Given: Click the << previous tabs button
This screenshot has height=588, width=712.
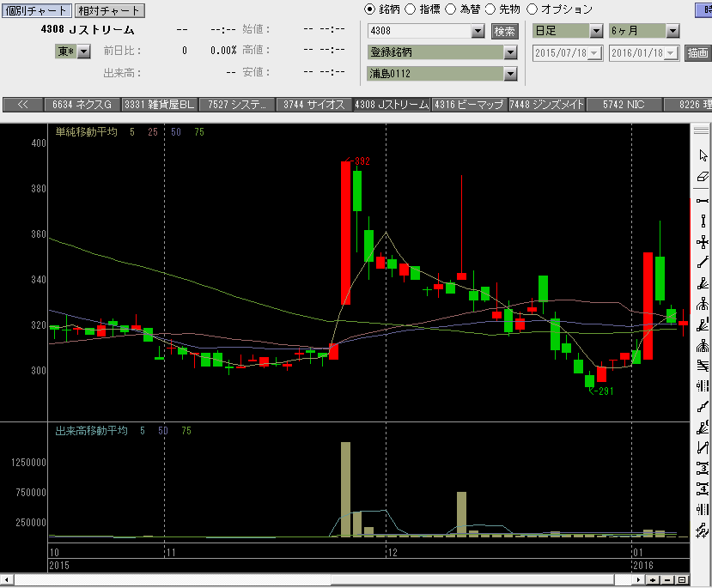Looking at the screenshot, I should click(x=22, y=105).
